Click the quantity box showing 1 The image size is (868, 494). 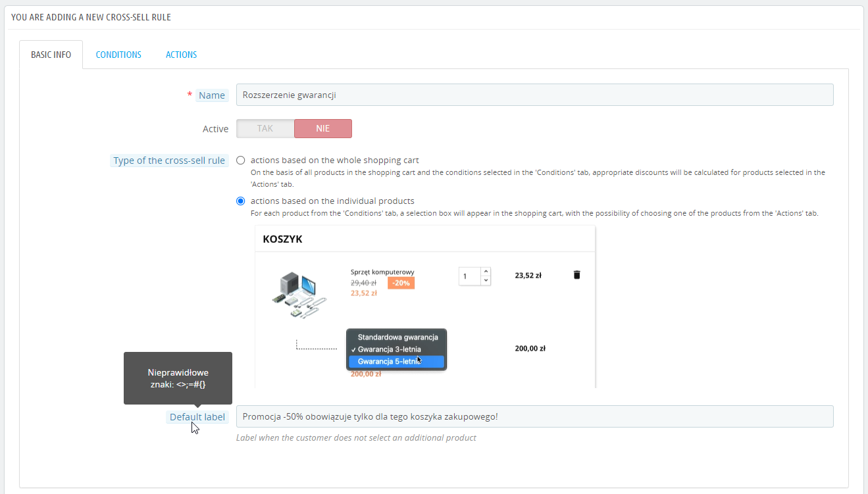pyautogui.click(x=469, y=276)
